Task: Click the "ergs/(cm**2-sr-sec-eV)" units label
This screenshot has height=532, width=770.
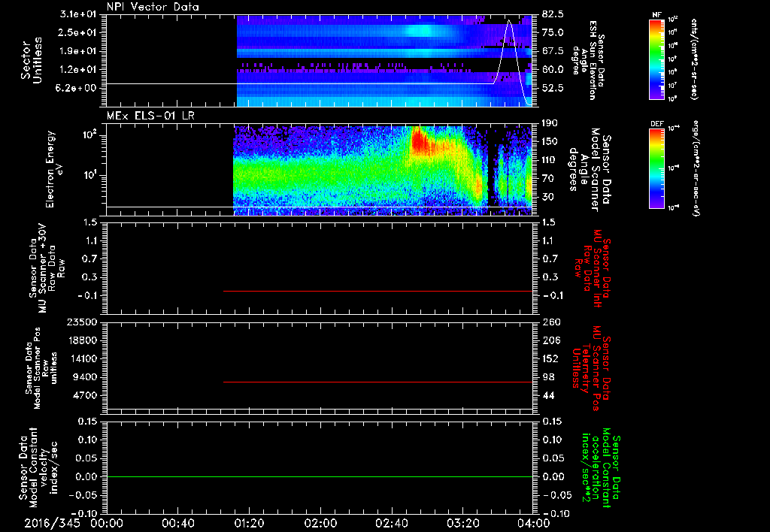Action: click(696, 168)
